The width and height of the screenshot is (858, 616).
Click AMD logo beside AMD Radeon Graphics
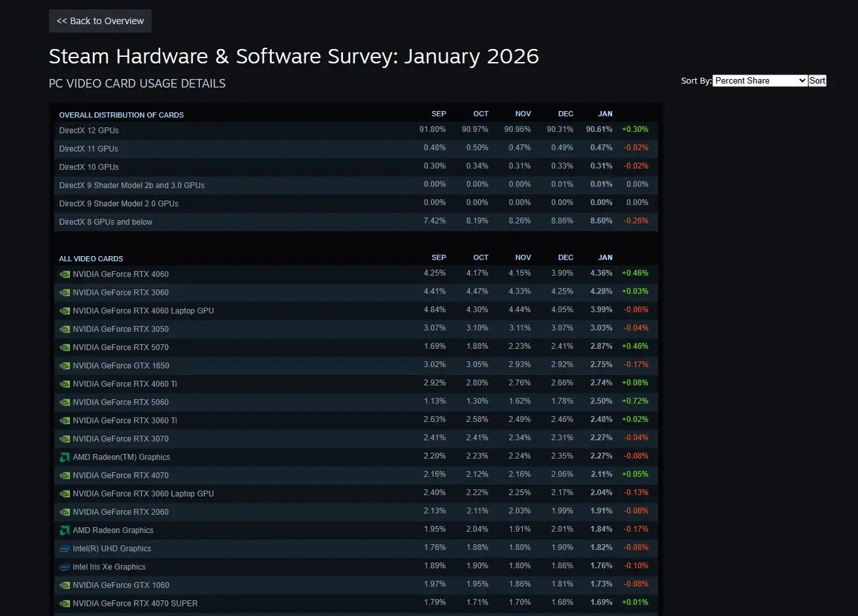tap(65, 530)
